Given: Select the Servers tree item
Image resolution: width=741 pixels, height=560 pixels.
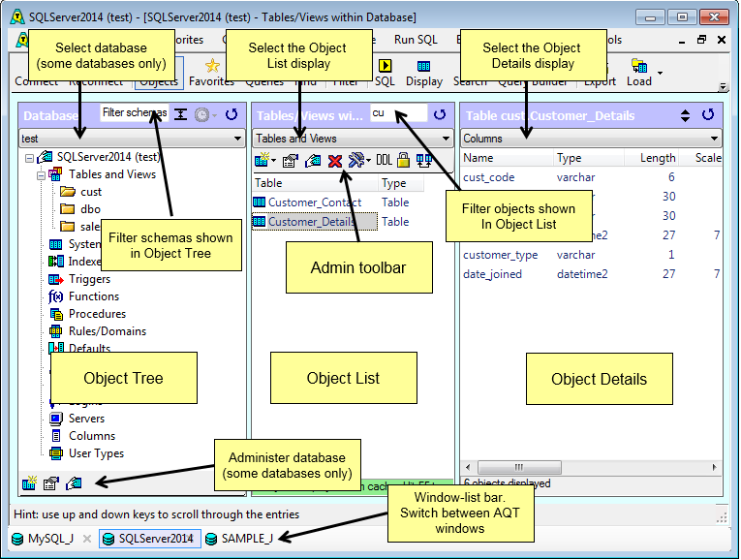Looking at the screenshot, I should point(86,419).
